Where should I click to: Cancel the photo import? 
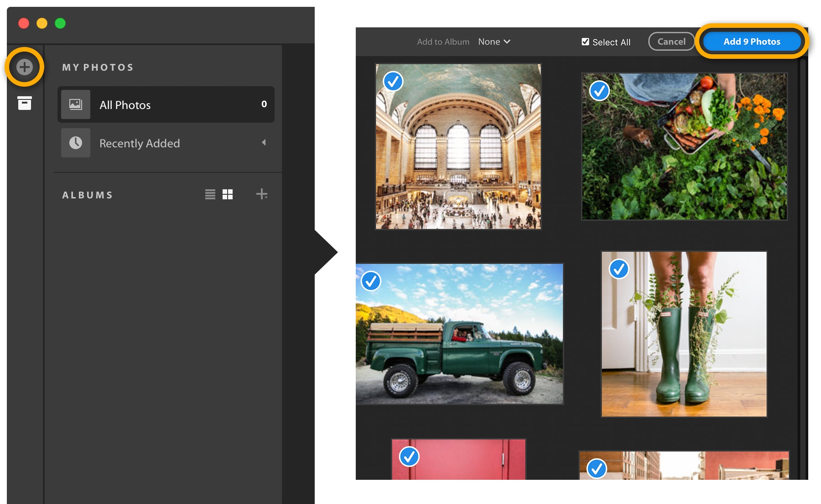(671, 41)
